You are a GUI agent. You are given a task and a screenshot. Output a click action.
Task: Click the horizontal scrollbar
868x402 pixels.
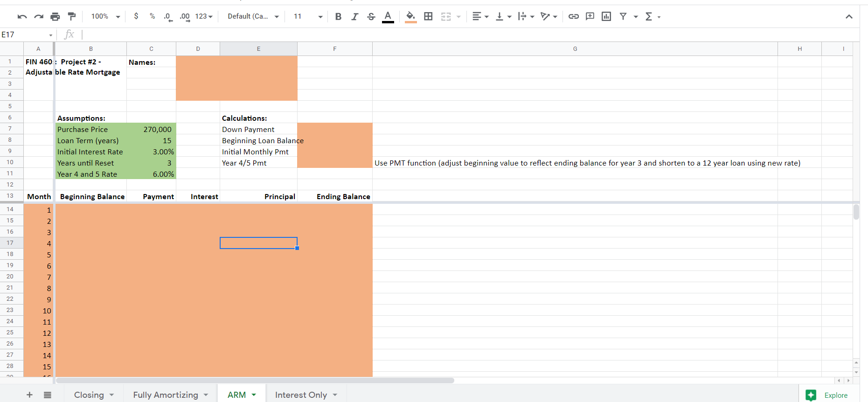point(255,381)
